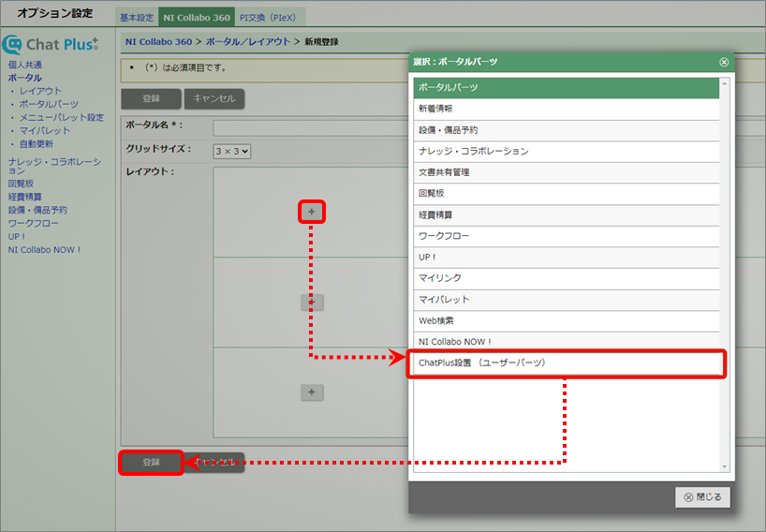This screenshot has width=766, height=532.
Task: Open ナレッジ・コラボレーション in sidebar
Action: coord(54,166)
